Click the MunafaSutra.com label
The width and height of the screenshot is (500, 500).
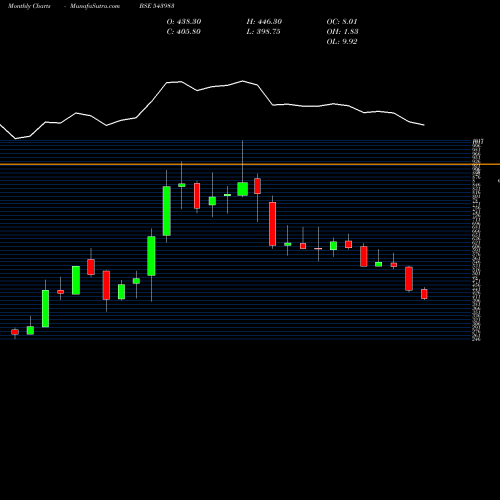[95, 6]
